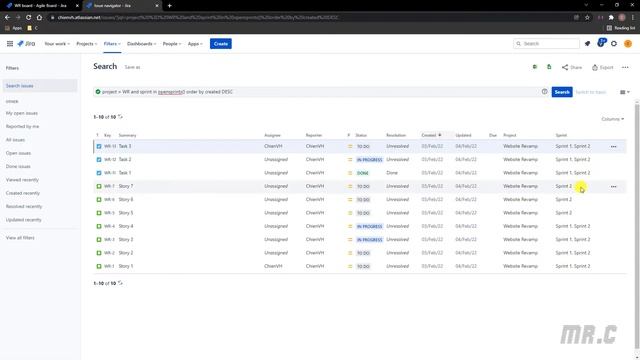
Task: Click the DONE status of Task 1
Action: point(362,173)
